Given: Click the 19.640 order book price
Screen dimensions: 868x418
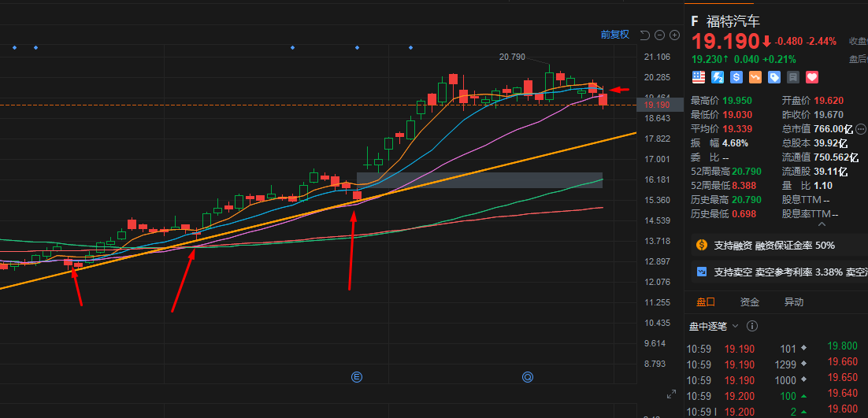Looking at the screenshot, I should (841, 393).
